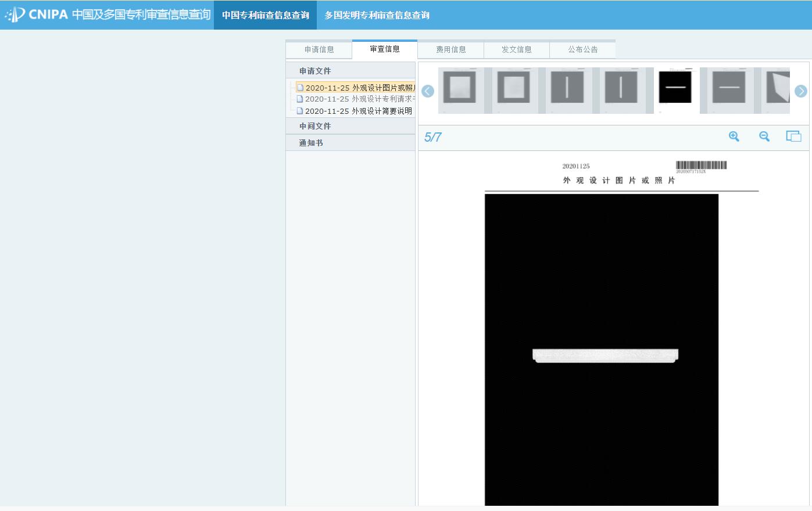Viewport: 812px width, 511px height.
Task: Click the zoom out magnifier icon
Action: click(764, 136)
